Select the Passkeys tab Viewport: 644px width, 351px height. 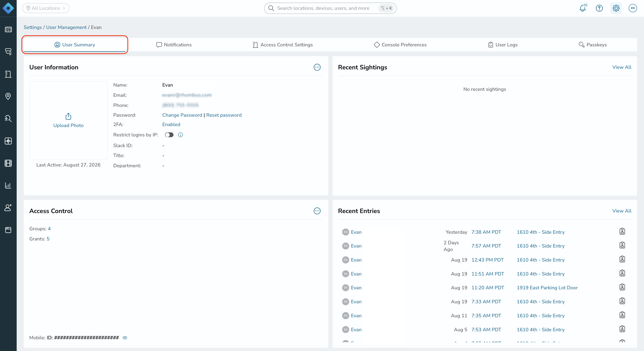click(x=592, y=45)
